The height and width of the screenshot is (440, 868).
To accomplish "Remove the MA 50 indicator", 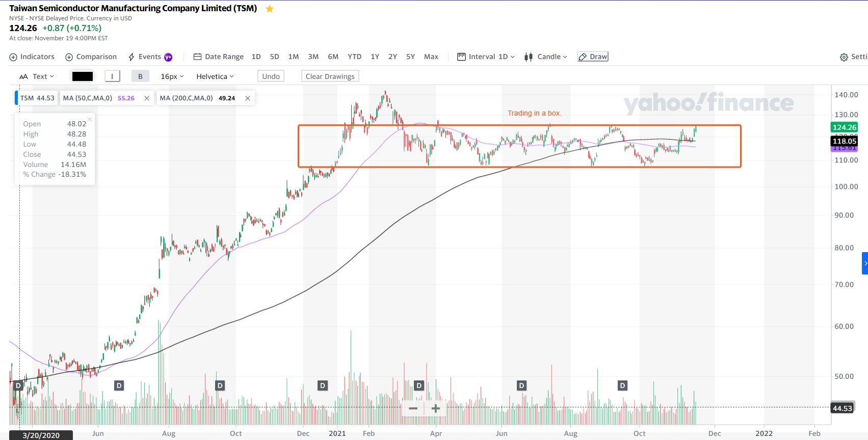I will pos(147,98).
